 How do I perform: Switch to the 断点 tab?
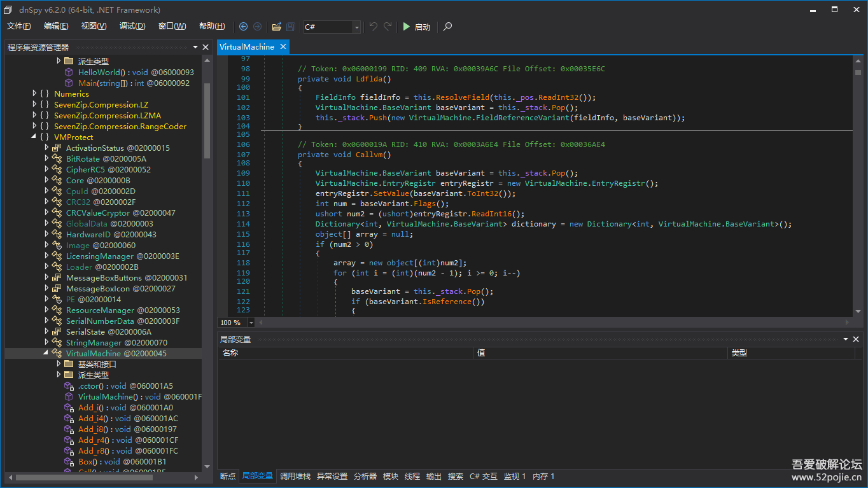228,476
